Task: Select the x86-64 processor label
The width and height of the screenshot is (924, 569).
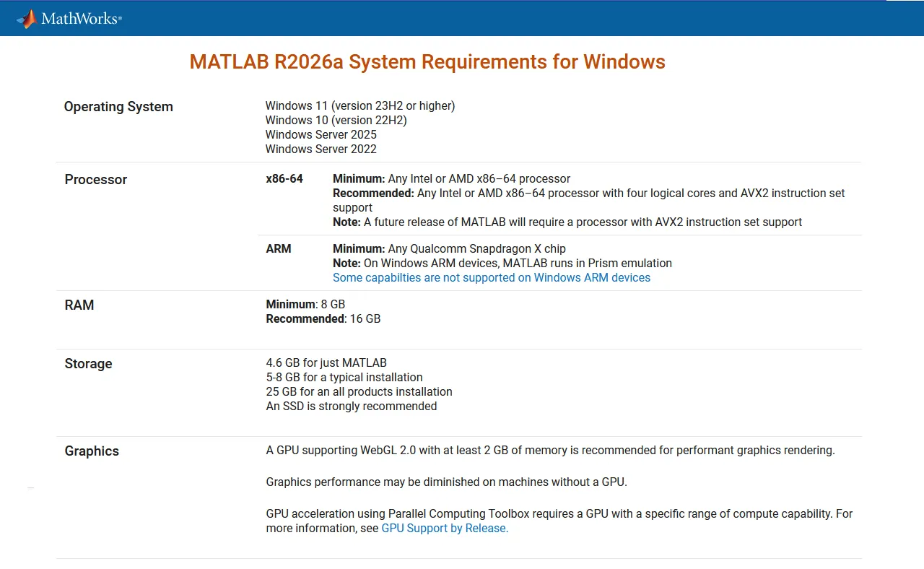Action: [x=284, y=179]
